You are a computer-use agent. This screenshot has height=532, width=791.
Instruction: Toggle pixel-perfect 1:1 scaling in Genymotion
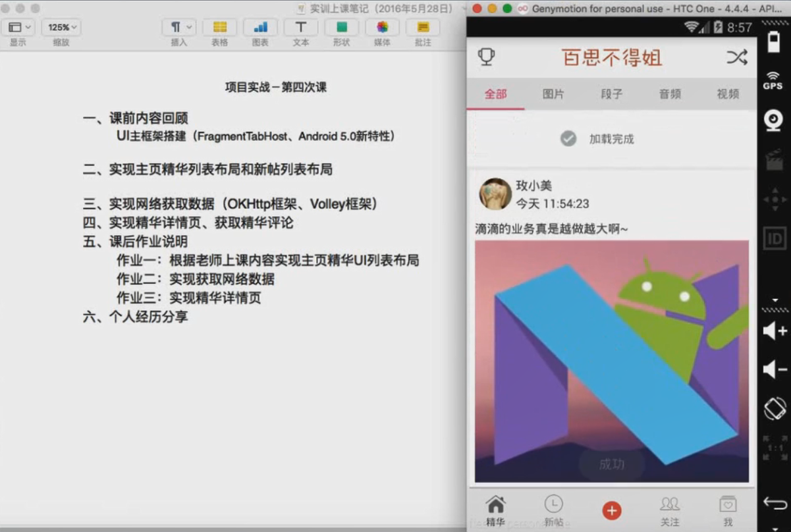click(x=775, y=447)
